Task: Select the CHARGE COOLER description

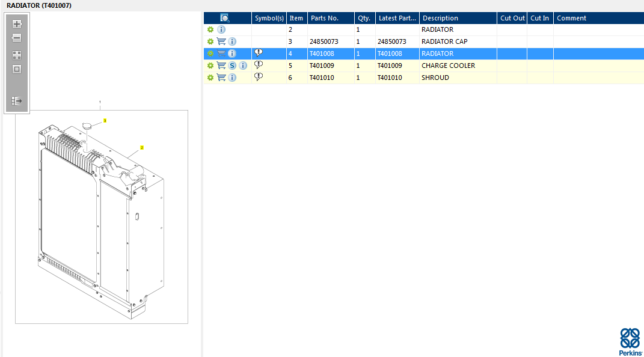Action: click(448, 66)
